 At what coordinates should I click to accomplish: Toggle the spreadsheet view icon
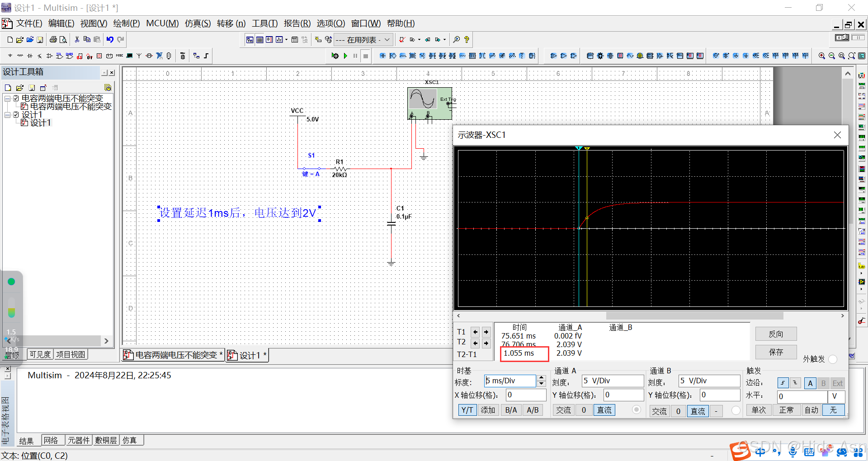click(260, 40)
